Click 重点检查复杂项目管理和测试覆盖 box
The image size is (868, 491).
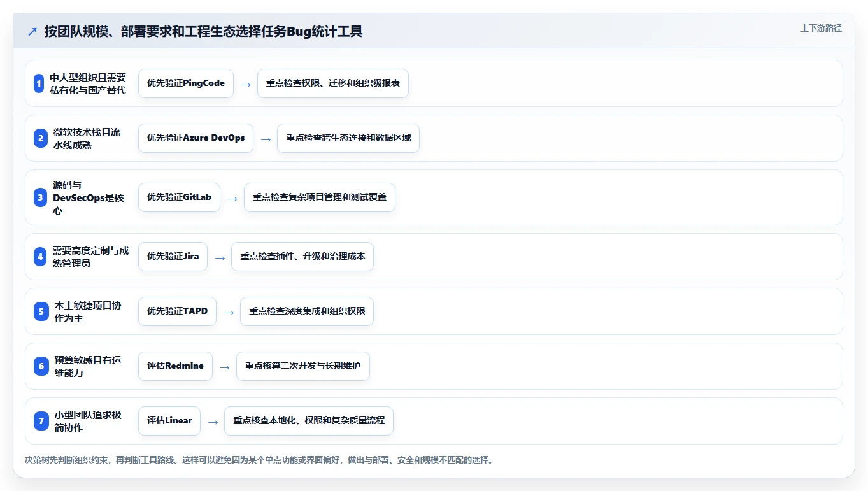click(320, 197)
